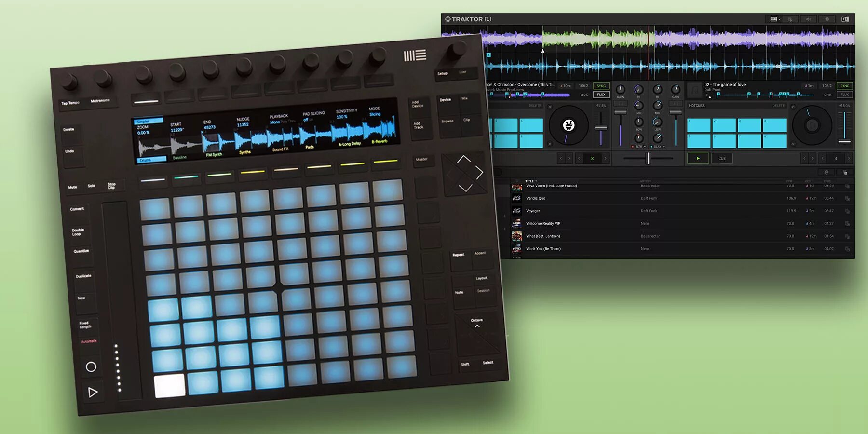Click the up arrow beside left deck jog wheel
The image size is (868, 434).
click(x=550, y=107)
